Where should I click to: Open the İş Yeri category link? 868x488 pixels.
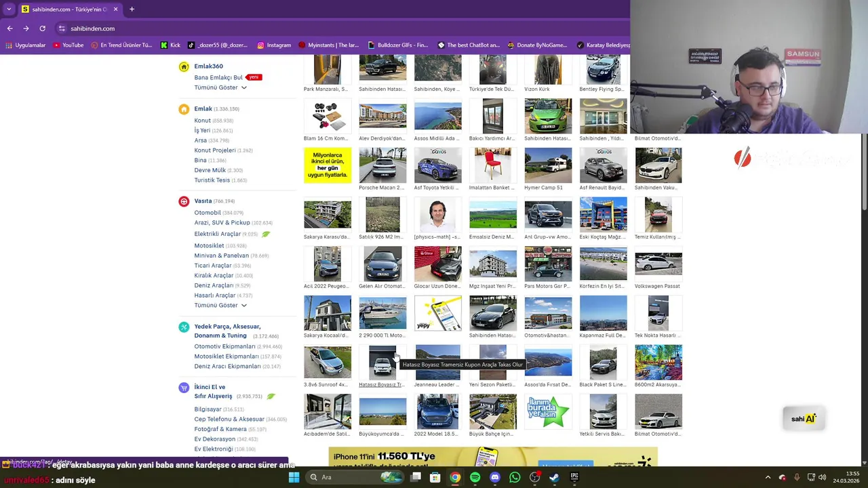[x=202, y=130]
